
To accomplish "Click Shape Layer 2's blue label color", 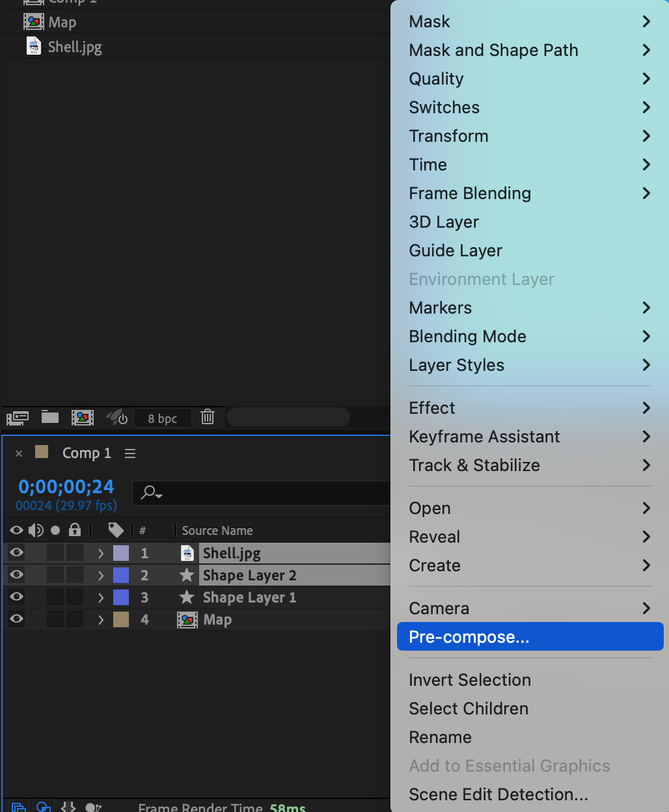I will (x=121, y=575).
